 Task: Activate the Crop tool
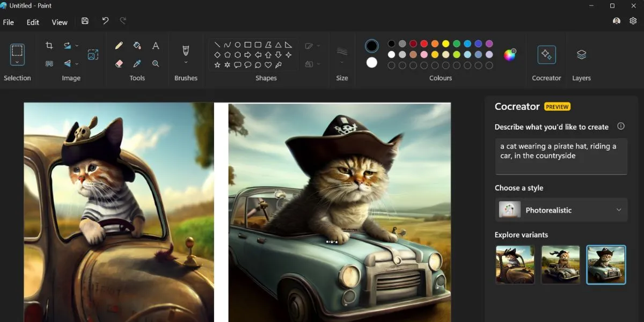point(49,45)
